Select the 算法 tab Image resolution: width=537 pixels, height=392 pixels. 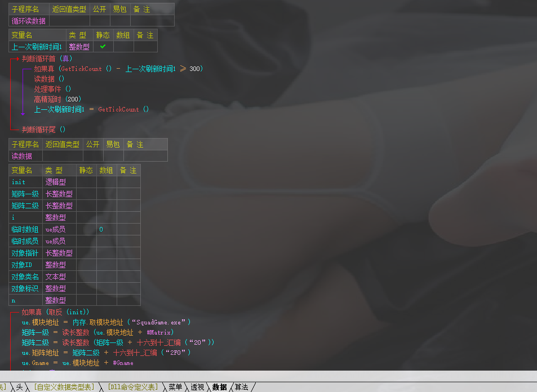click(x=242, y=387)
